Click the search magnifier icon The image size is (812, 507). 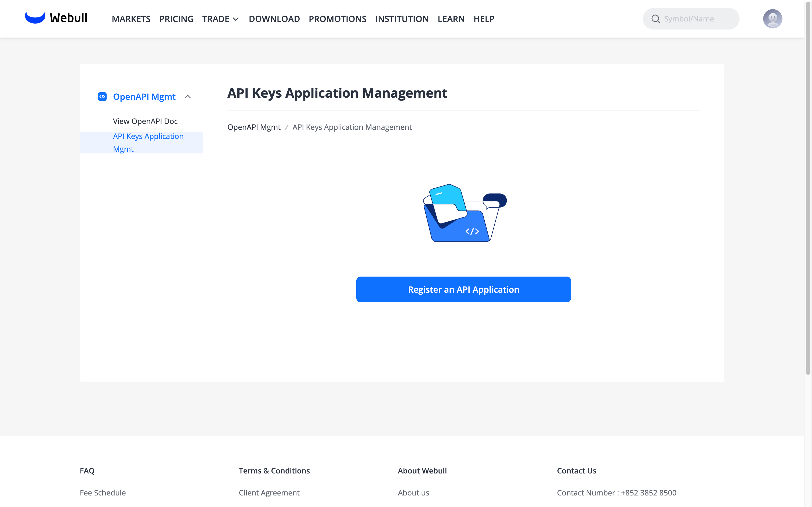pos(655,19)
